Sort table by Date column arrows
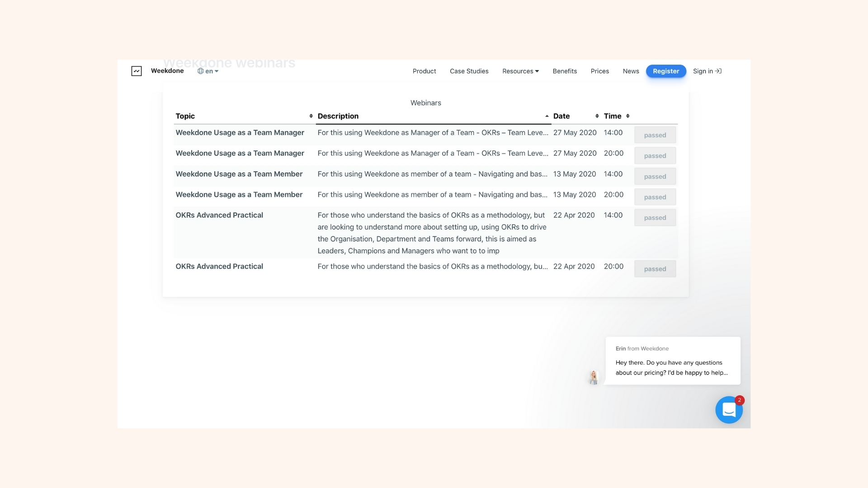This screenshot has width=868, height=488. pyautogui.click(x=597, y=116)
